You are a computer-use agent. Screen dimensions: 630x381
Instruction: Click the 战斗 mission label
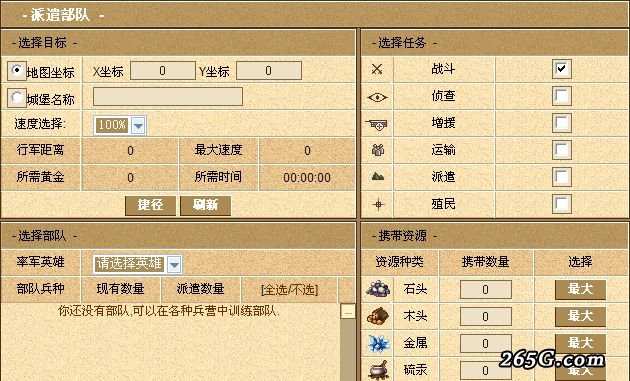coord(443,69)
